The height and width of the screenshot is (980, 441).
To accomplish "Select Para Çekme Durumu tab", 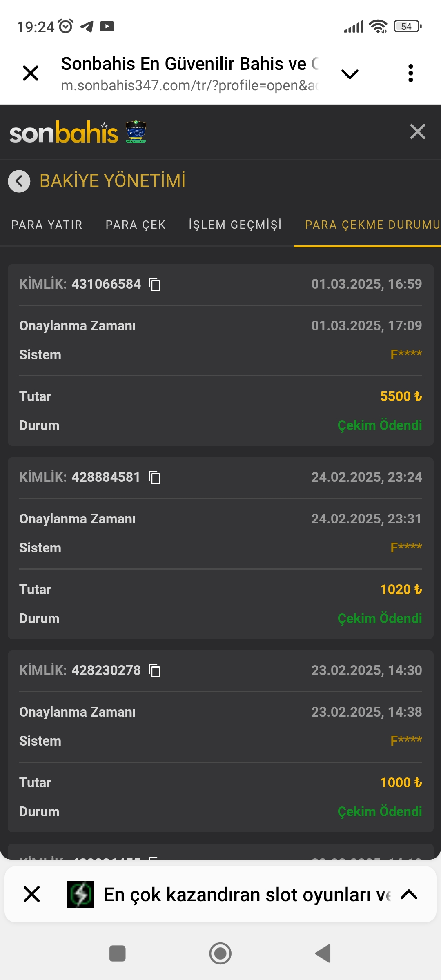I will tap(372, 225).
